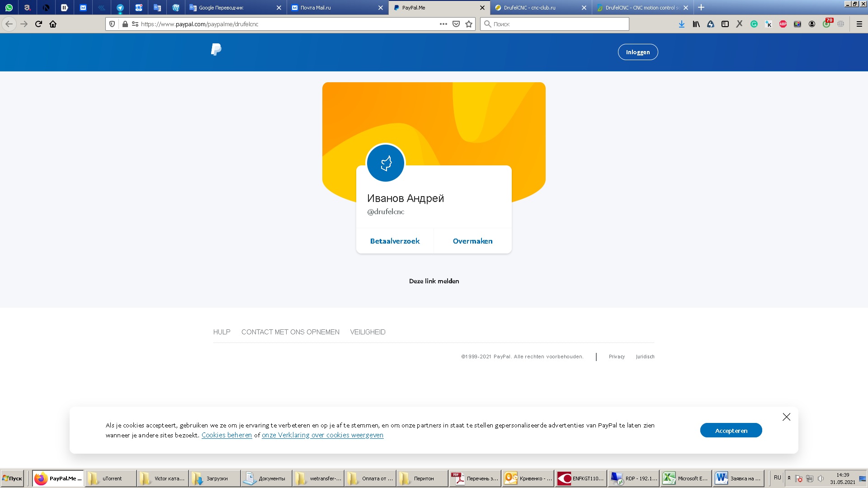Dismiss the cookie banner with X

click(x=786, y=417)
